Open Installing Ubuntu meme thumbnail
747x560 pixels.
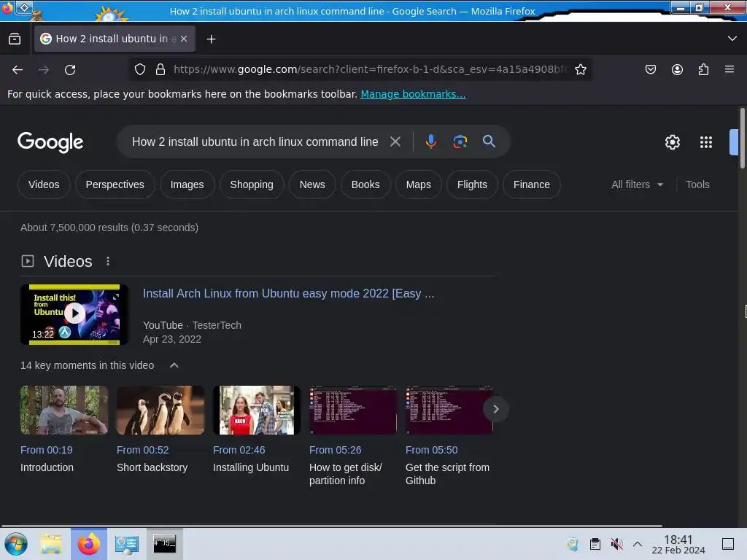point(257,410)
